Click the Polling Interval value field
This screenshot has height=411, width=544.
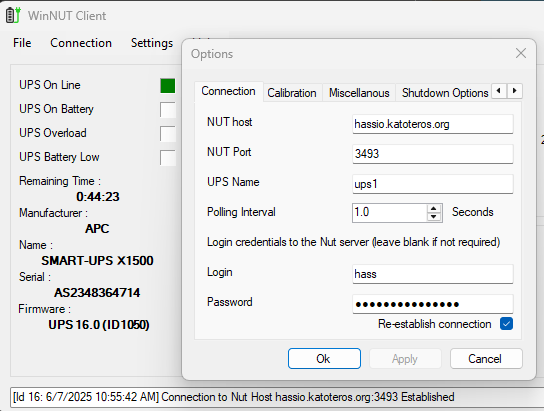[x=390, y=212]
